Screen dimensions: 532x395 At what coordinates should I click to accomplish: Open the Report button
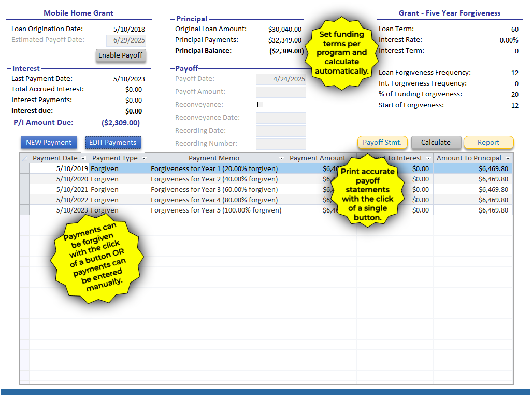(488, 143)
